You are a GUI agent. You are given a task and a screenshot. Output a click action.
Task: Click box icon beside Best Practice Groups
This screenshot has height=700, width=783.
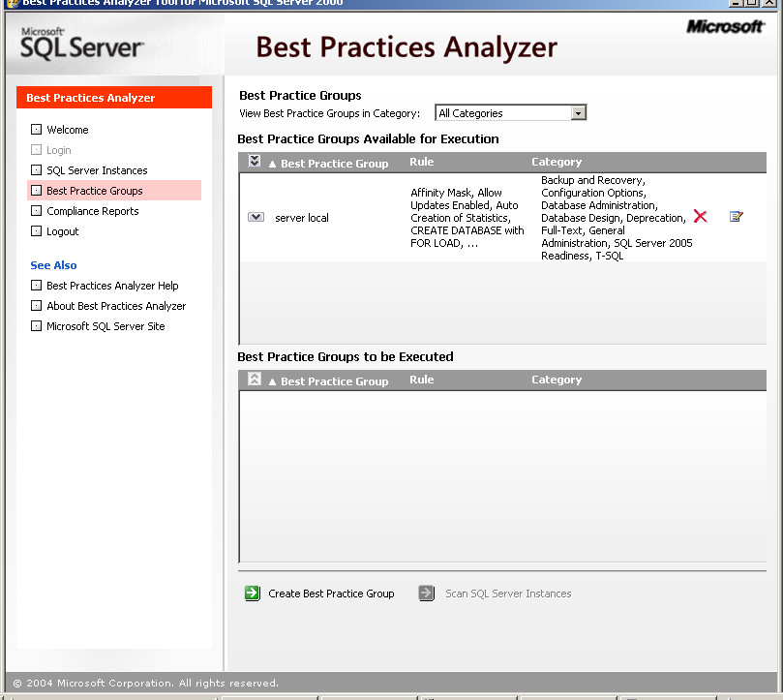36,191
